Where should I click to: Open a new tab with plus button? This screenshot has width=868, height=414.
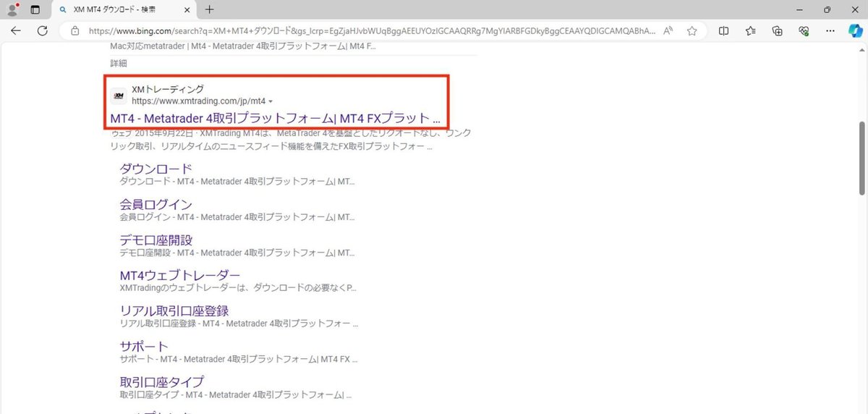[210, 9]
